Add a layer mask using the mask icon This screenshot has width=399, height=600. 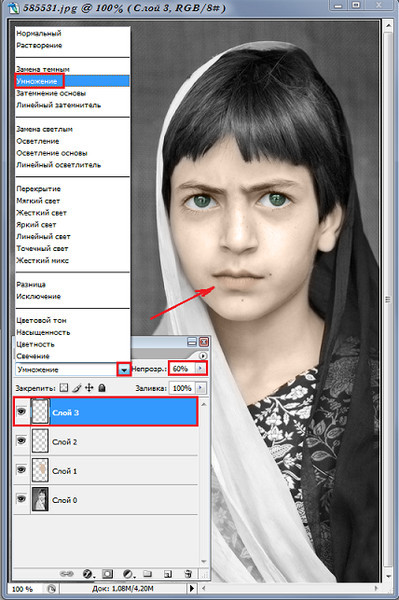point(108,574)
